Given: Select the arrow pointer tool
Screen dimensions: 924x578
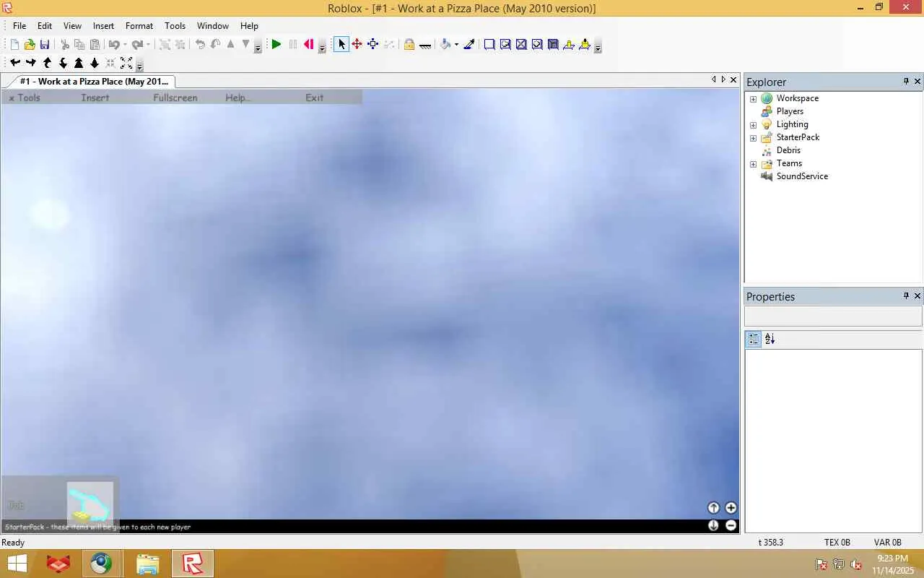Looking at the screenshot, I should click(x=341, y=45).
